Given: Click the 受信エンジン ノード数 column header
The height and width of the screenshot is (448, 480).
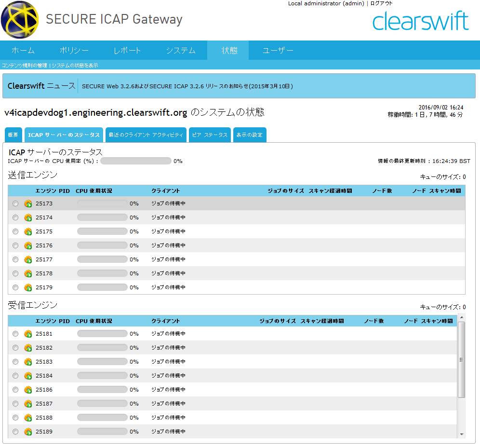Looking at the screenshot, I should 374,321.
